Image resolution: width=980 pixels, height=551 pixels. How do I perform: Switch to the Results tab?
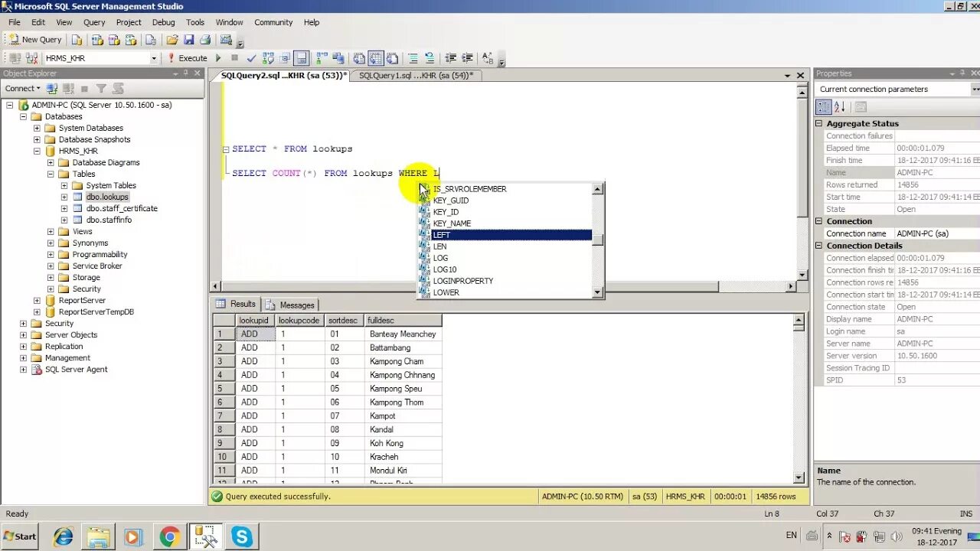tap(236, 304)
